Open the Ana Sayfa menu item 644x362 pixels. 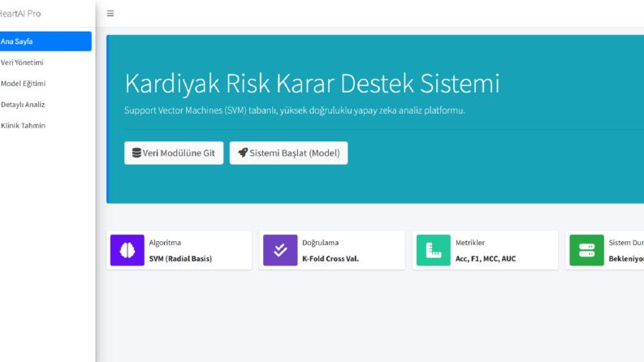pos(45,41)
